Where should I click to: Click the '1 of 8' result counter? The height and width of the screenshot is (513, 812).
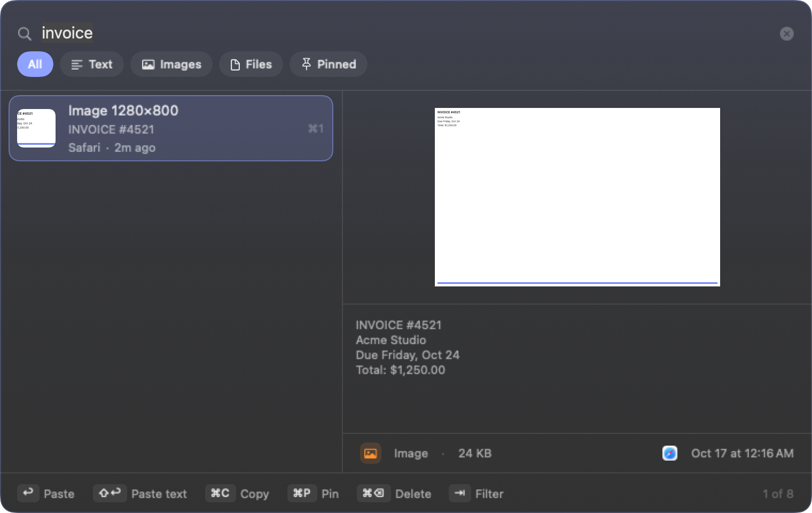tap(778, 494)
